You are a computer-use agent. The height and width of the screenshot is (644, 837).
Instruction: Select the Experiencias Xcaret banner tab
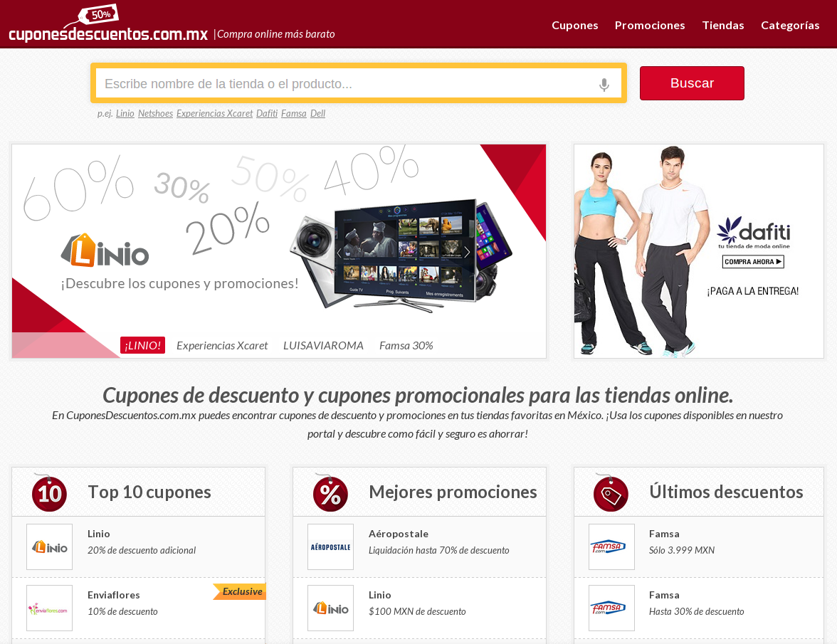click(222, 346)
